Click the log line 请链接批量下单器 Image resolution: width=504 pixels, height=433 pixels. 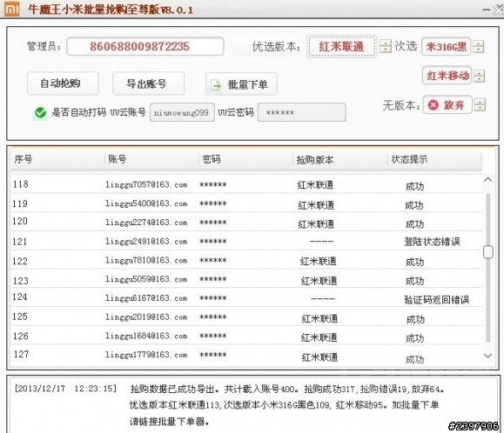(170, 421)
